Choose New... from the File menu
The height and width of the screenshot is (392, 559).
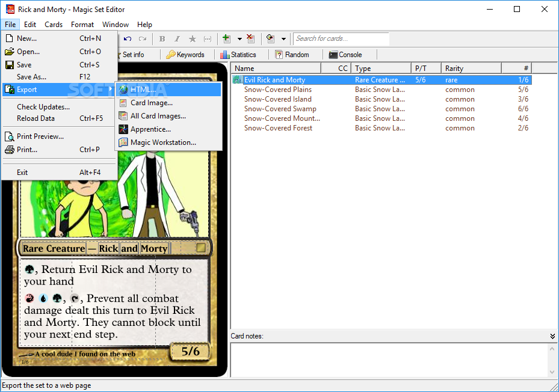click(60, 38)
